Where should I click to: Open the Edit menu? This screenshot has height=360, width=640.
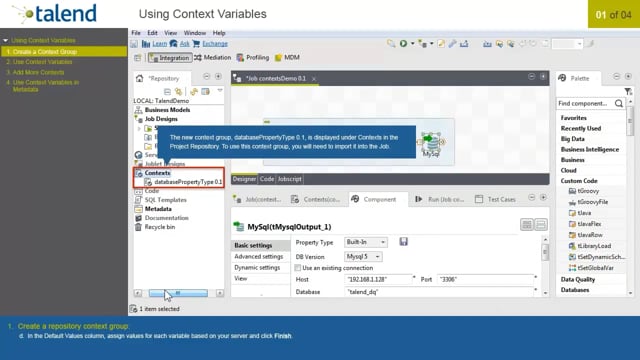pos(152,33)
